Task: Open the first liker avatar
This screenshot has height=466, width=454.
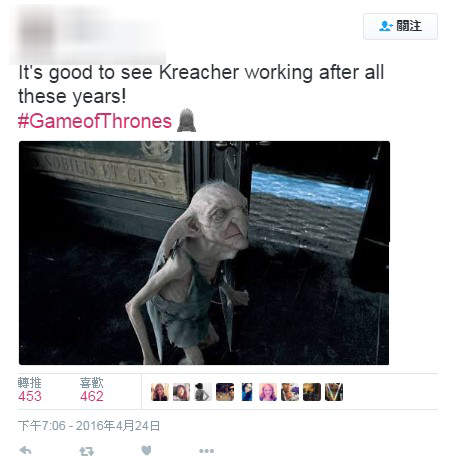Action: pos(160,392)
